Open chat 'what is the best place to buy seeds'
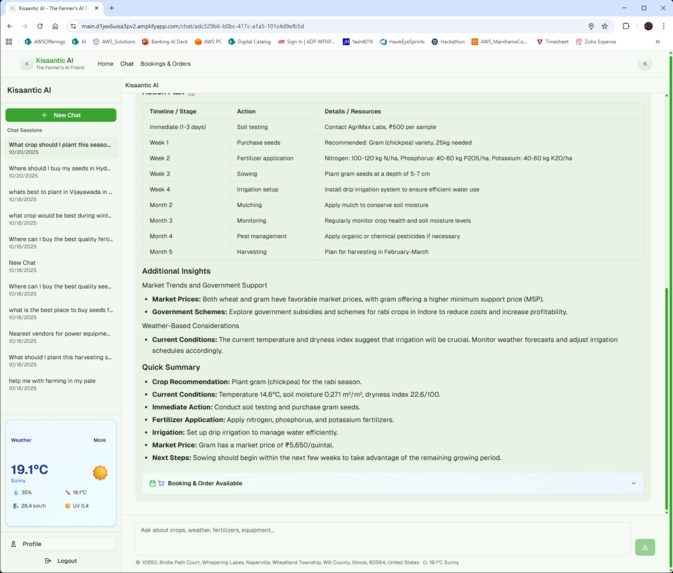Screen dimensions: 673x573 [x=61, y=313]
